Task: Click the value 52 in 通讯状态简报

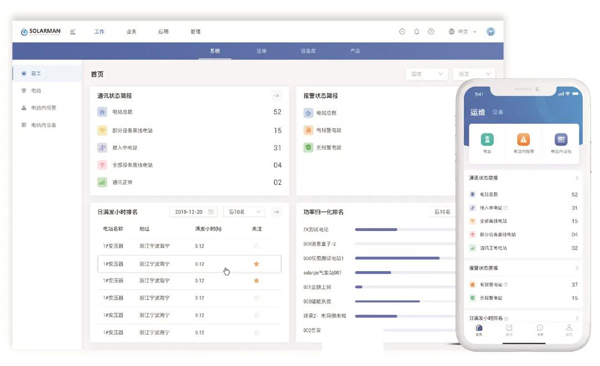Action: click(277, 112)
